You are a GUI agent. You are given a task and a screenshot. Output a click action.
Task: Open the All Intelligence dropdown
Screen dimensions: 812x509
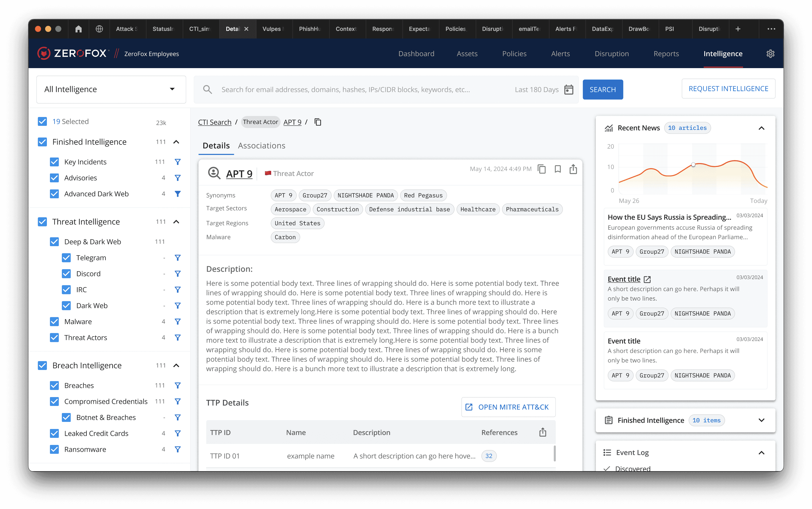(x=111, y=89)
